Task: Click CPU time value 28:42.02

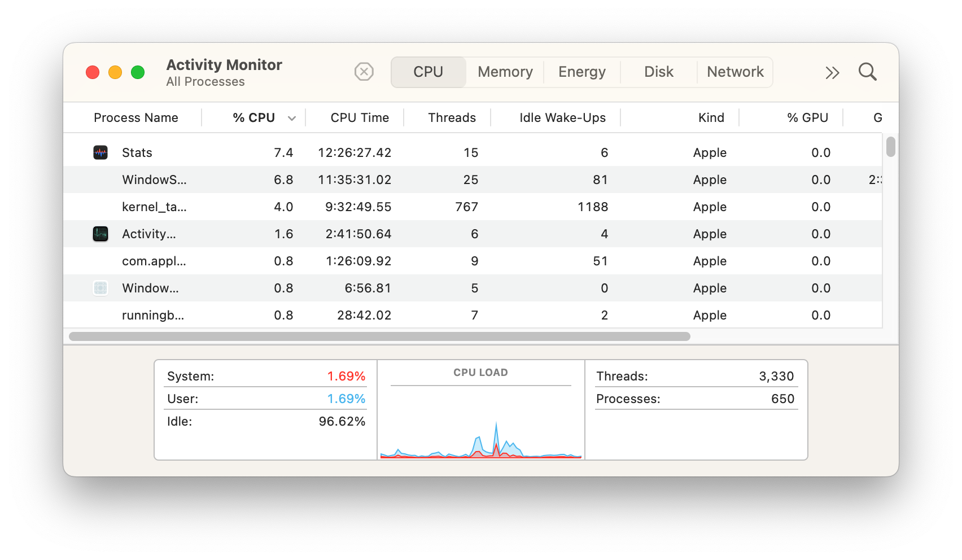Action: tap(364, 315)
